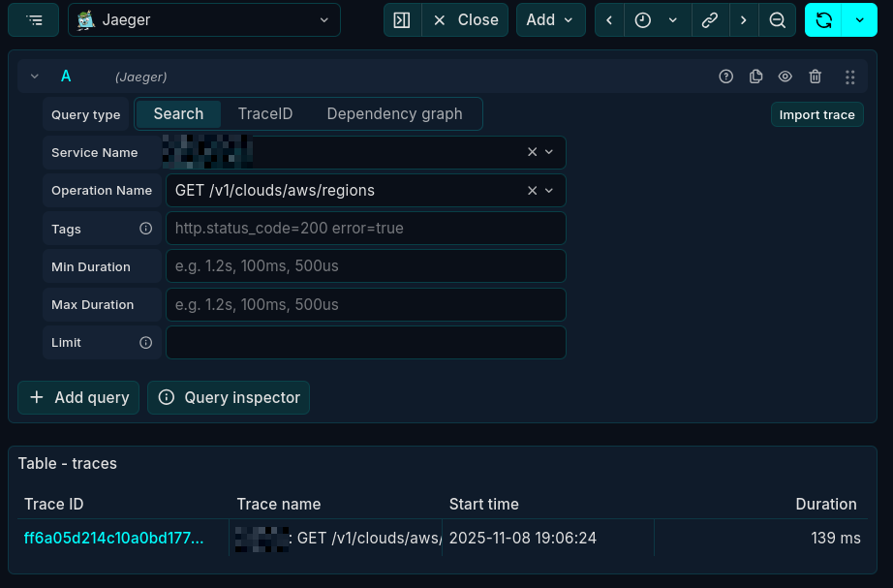This screenshot has width=893, height=588.
Task: Open refresh interval dropdown arrow
Action: point(859,19)
